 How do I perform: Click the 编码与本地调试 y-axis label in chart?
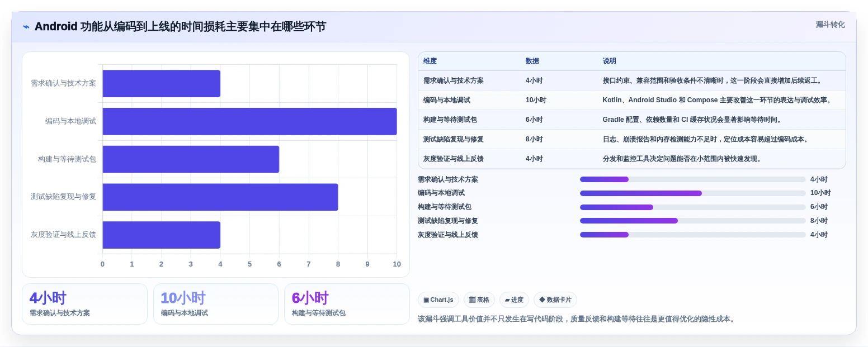pos(71,121)
